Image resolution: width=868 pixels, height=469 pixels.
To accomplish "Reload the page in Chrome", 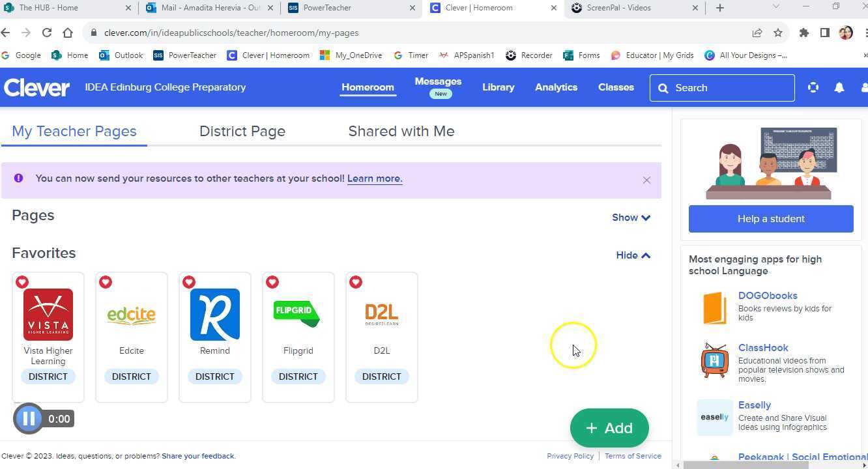I will click(x=47, y=33).
